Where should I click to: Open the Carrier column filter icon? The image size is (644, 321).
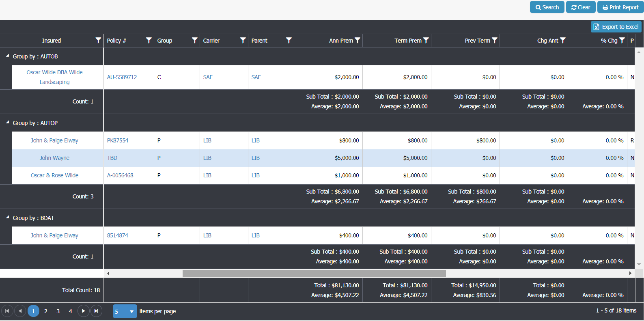click(243, 40)
